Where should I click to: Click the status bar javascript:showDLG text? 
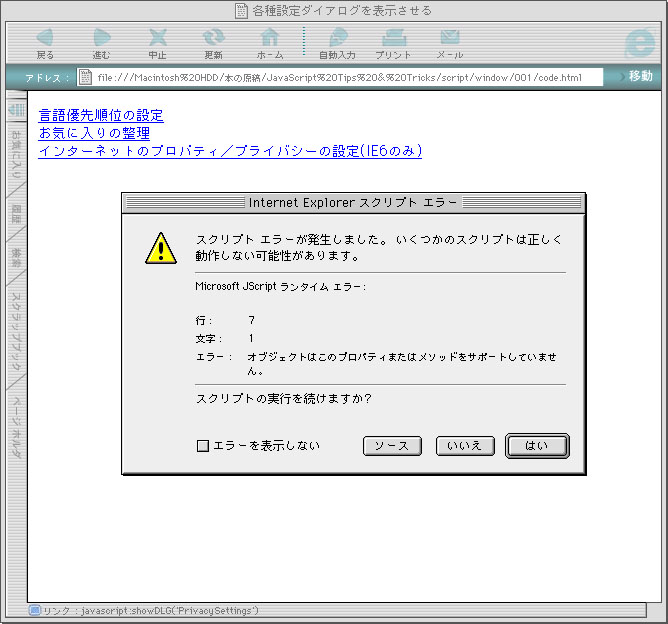(x=170, y=610)
